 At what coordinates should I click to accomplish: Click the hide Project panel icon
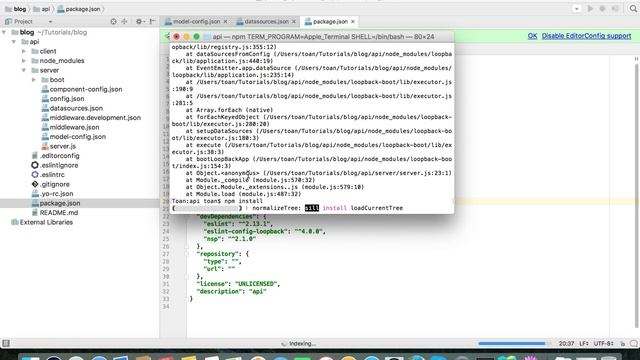[x=152, y=21]
